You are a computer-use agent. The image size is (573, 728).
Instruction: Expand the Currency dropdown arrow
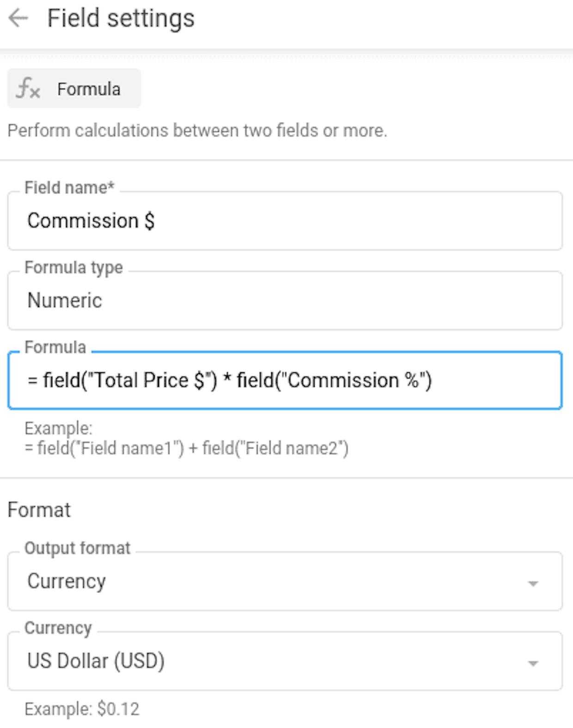pyautogui.click(x=533, y=664)
